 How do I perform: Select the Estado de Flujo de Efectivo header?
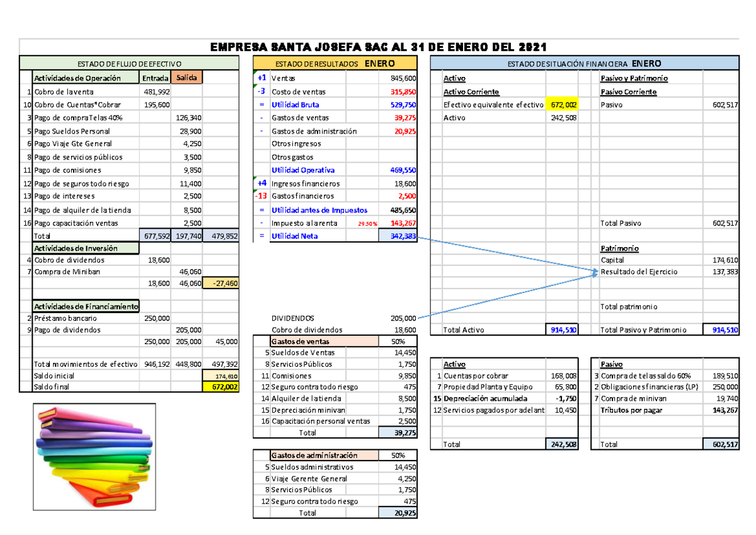pos(129,64)
